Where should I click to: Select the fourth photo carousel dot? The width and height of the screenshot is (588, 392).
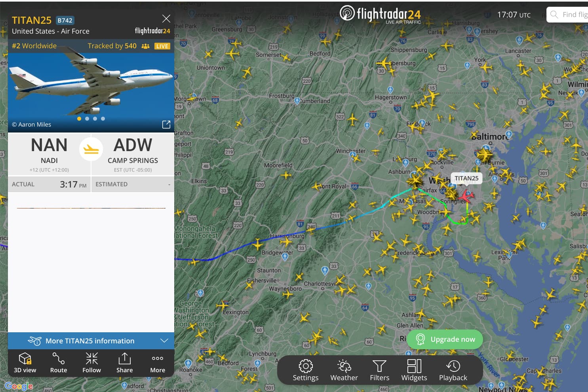[x=103, y=119]
